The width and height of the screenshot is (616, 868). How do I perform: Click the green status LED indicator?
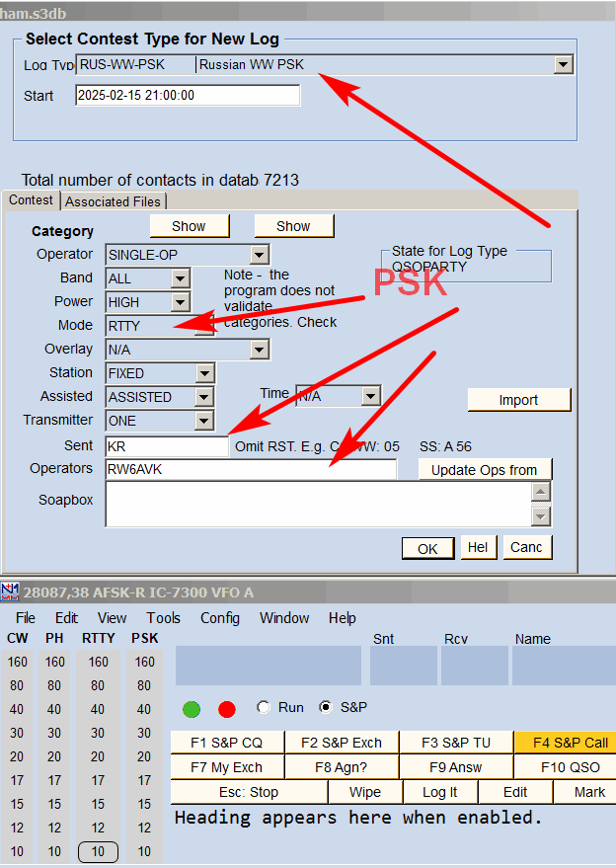click(x=192, y=708)
